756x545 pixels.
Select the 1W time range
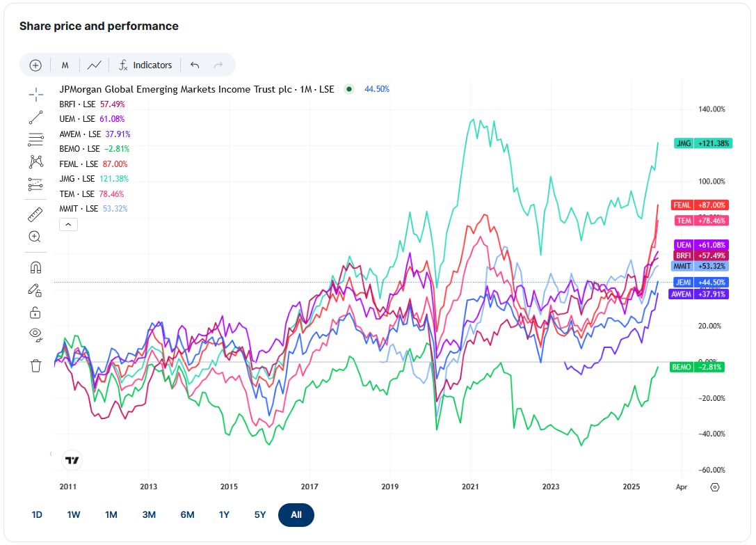(x=74, y=514)
